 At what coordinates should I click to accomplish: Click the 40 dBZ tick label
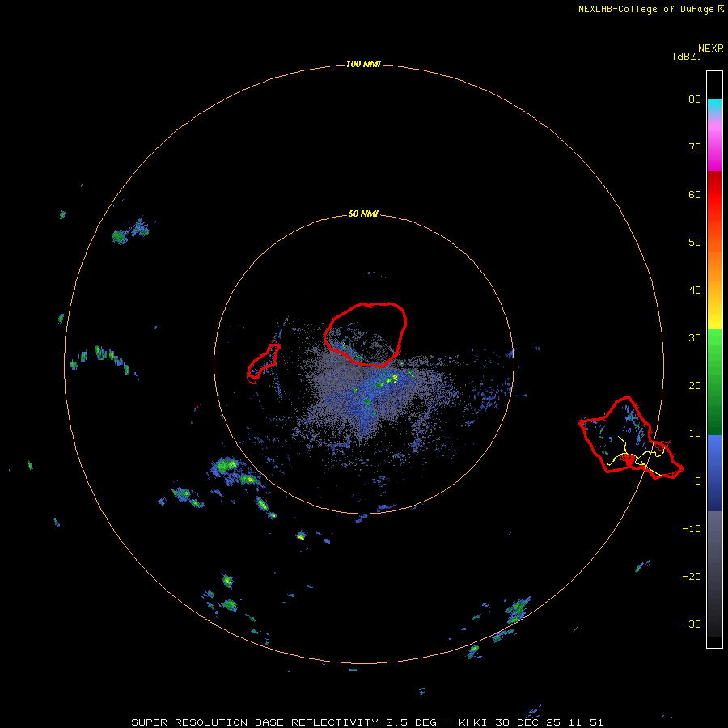695,290
